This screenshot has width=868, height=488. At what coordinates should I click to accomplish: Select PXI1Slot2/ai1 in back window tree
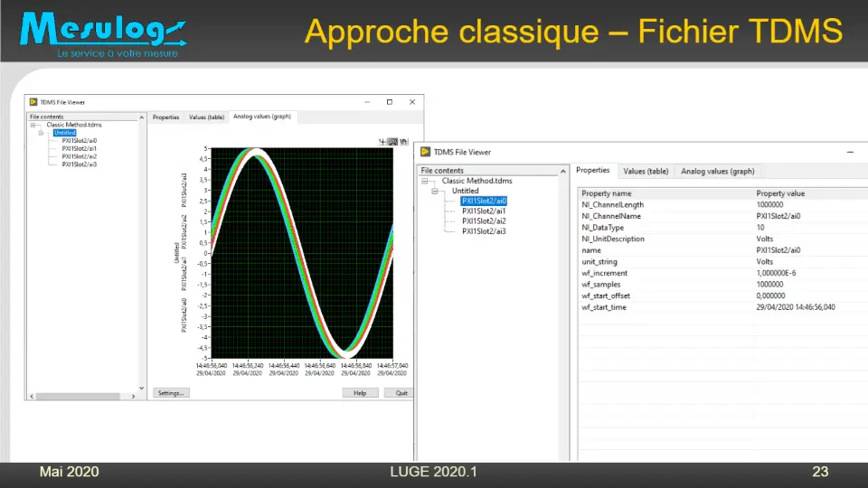pyautogui.click(x=80, y=148)
